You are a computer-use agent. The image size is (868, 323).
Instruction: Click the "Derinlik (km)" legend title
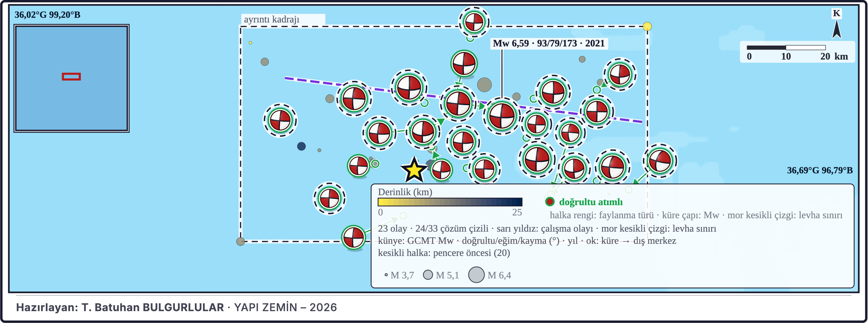tap(405, 192)
